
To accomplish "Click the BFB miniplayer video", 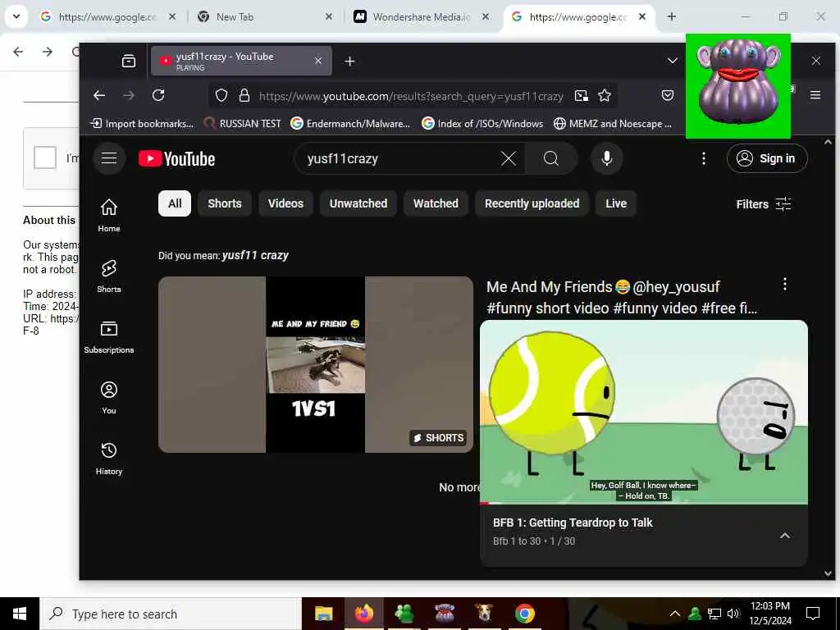I will (643, 412).
